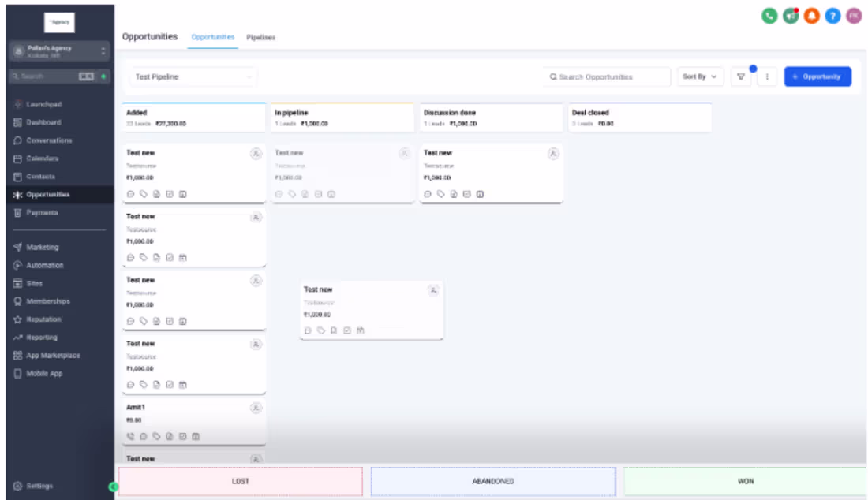The image size is (868, 500).
Task: Click the calendar icon on Amit1 card
Action: 196,436
